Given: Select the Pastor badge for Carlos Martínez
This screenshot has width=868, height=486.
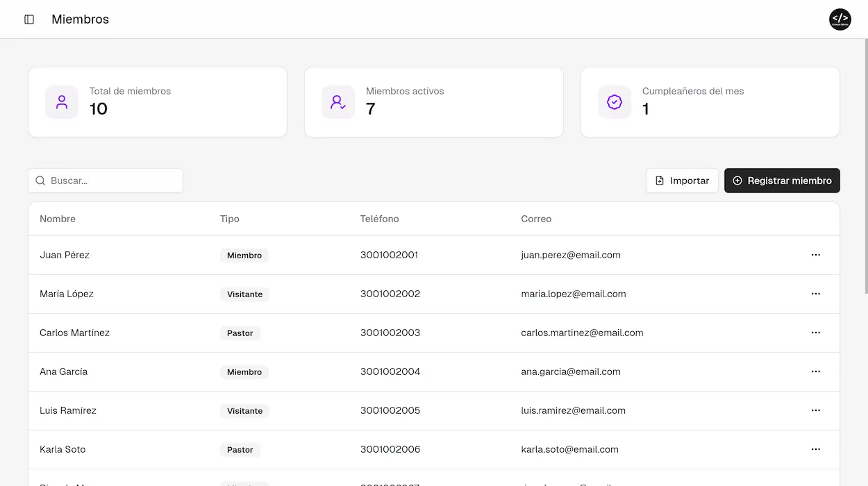Looking at the screenshot, I should click(x=240, y=333).
